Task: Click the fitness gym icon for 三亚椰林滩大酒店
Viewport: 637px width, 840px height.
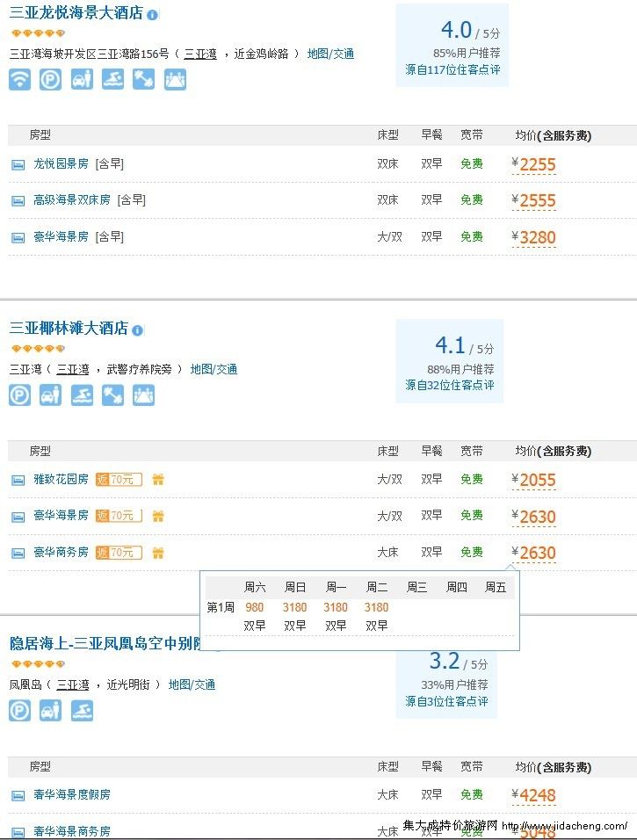Action: click(112, 395)
